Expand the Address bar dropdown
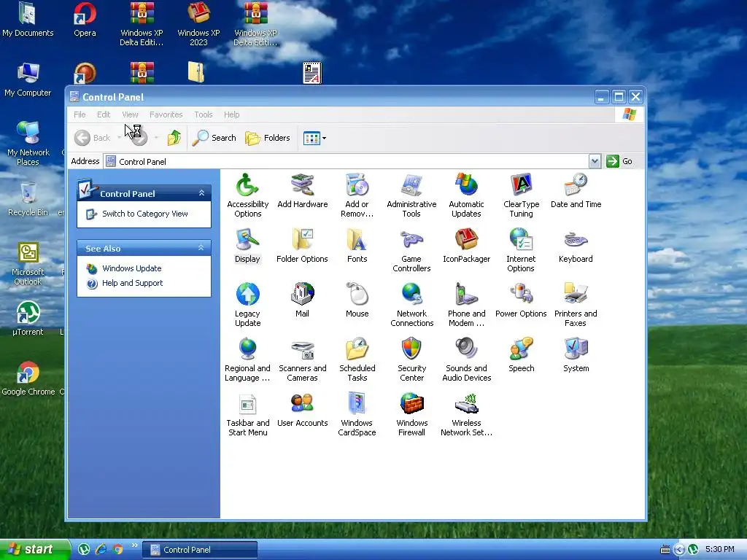 pos(595,161)
